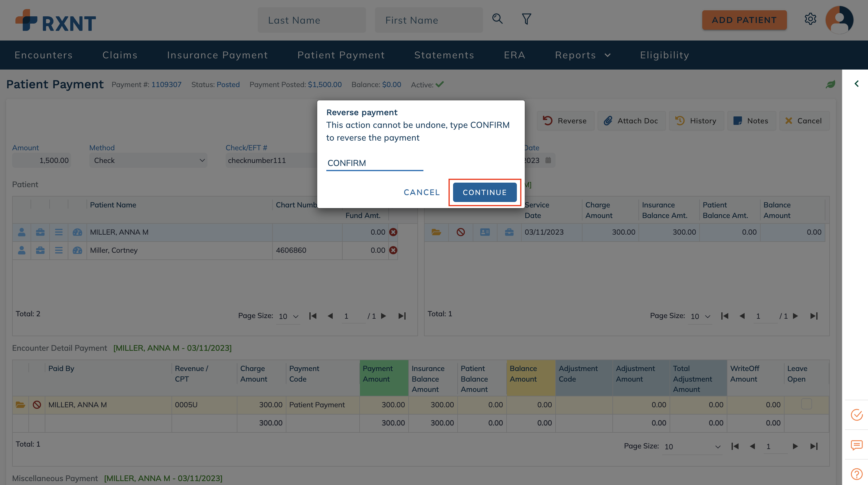Click the green leaf icon
Screen dimensions: 868x485
point(830,84)
